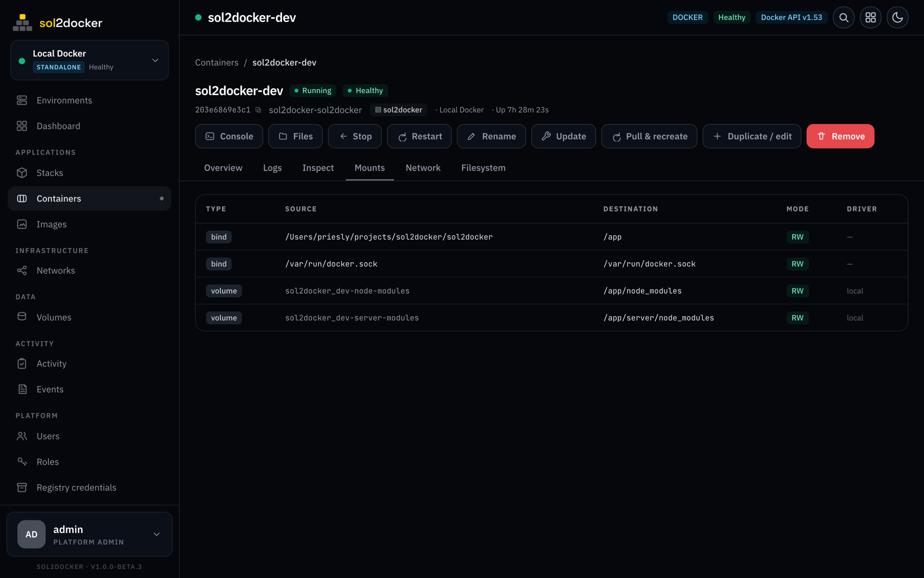
Task: Click Running status badge
Action: tap(313, 91)
